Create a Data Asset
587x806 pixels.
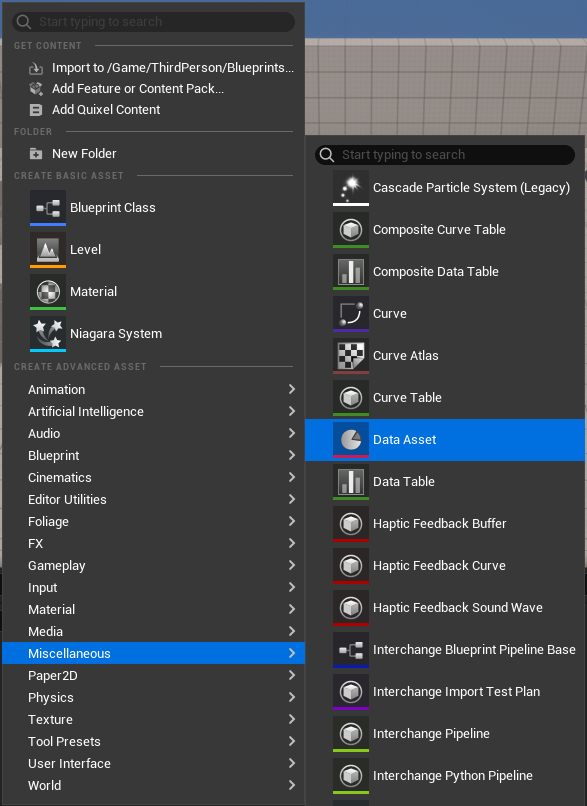pyautogui.click(x=445, y=440)
